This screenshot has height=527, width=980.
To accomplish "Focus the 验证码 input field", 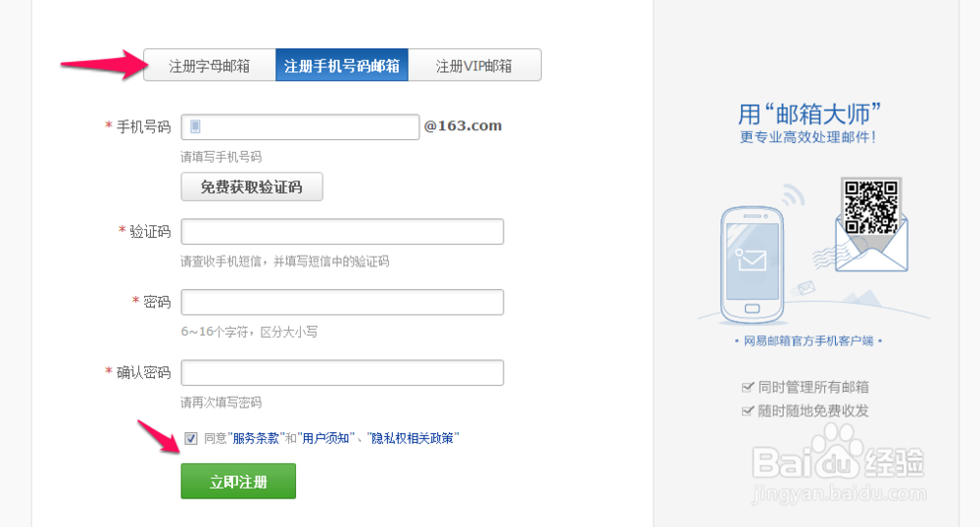I will click(x=342, y=231).
